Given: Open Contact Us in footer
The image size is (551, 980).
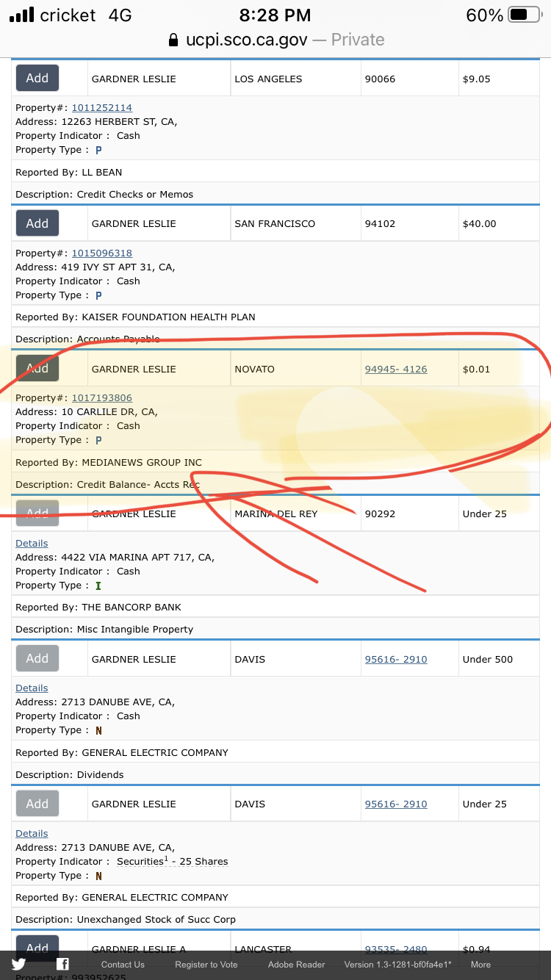Looking at the screenshot, I should (123, 965).
